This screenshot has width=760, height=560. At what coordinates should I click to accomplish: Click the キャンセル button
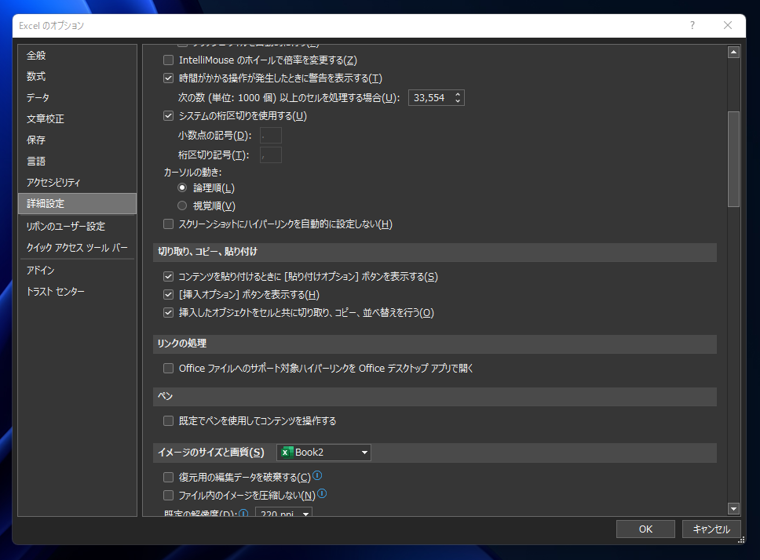point(711,529)
